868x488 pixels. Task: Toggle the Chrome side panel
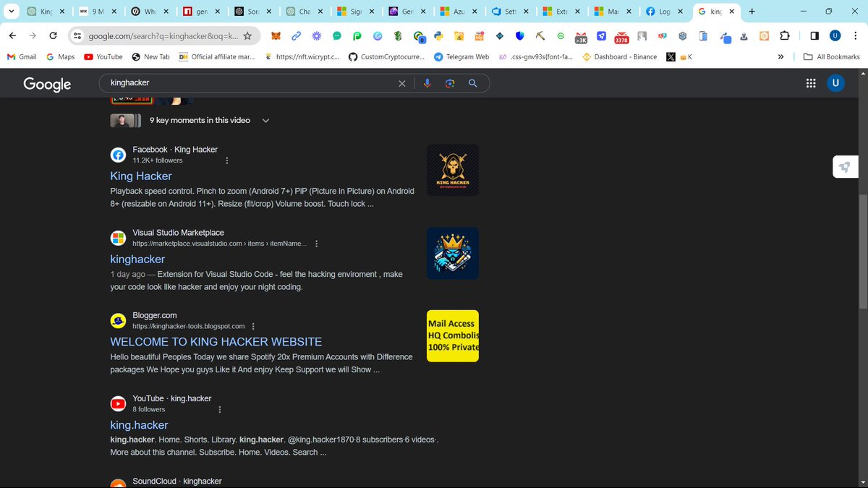[814, 36]
